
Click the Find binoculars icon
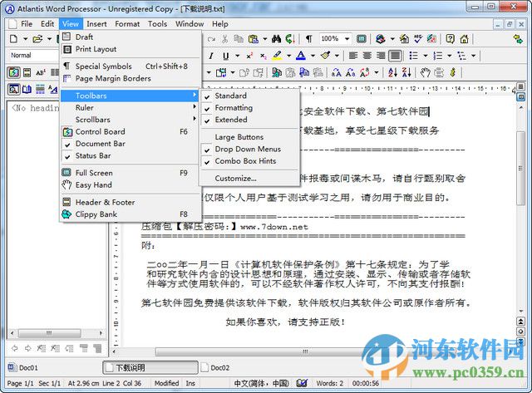[x=276, y=39]
